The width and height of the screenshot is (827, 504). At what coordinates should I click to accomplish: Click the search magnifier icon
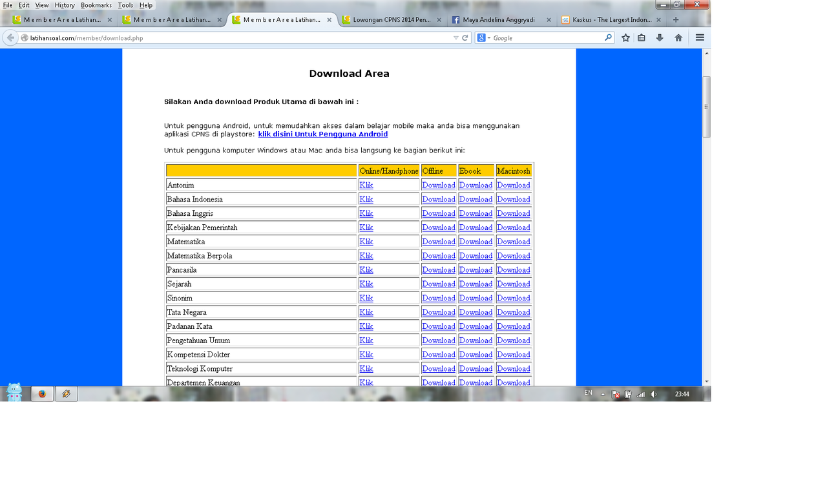point(608,37)
